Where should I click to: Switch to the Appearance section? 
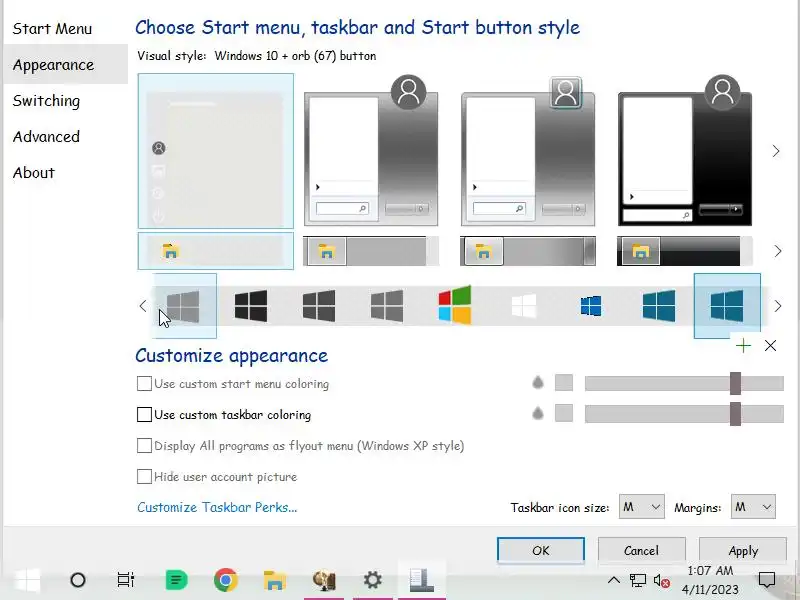[65, 65]
